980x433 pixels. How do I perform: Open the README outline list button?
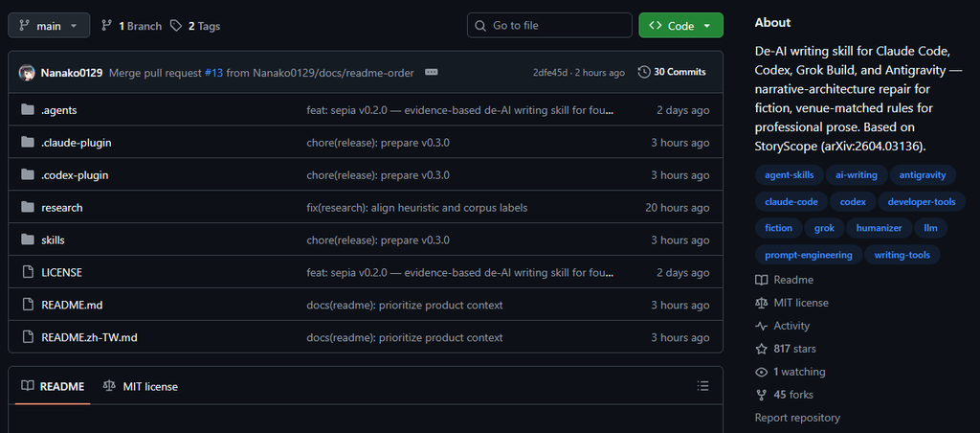click(x=703, y=386)
